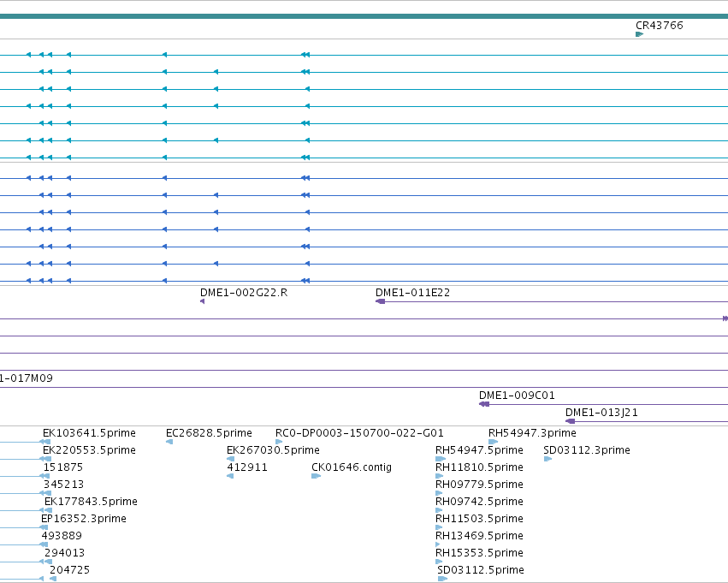Select the RH54947.3prime arrow glyph
Viewport: 728px width, 583px height.
coord(493,442)
